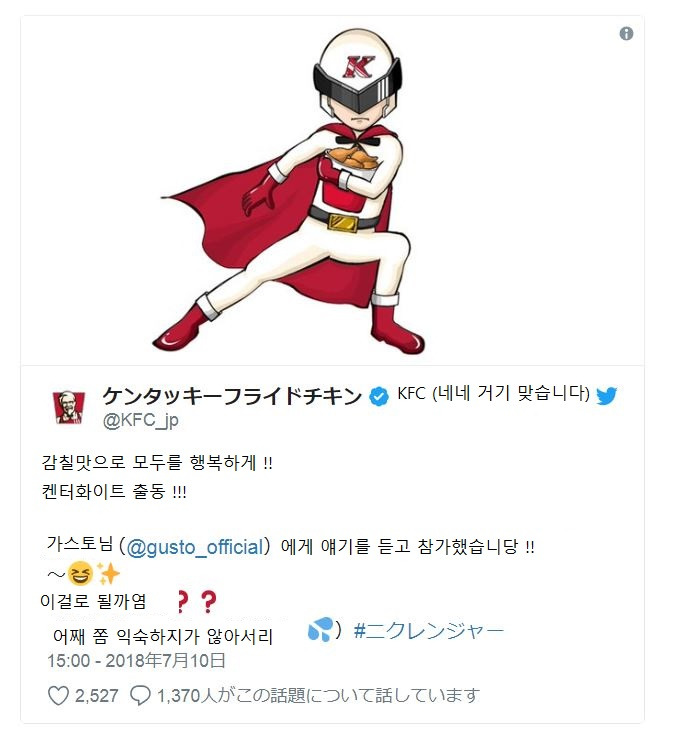This screenshot has height=743, width=698.
Task: Click the sweat droplets emoji
Action: click(320, 629)
